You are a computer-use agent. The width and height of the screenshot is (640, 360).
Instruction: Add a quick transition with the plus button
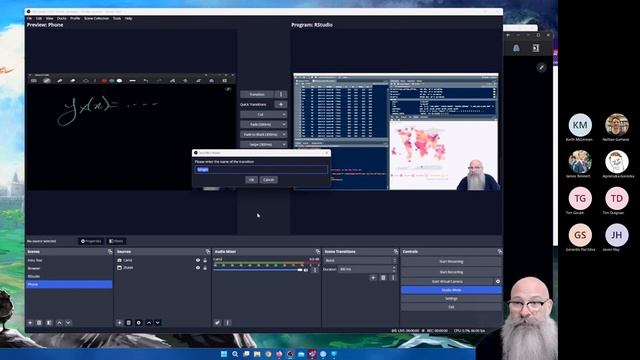pyautogui.click(x=281, y=104)
